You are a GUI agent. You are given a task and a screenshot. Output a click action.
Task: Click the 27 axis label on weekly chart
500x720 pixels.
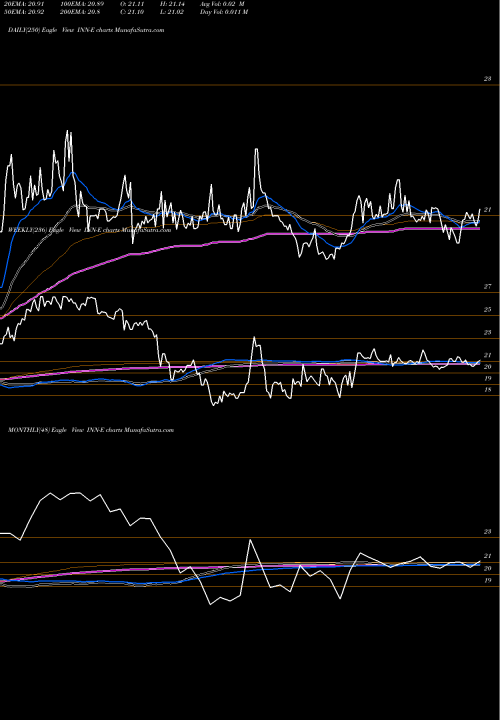pyautogui.click(x=488, y=287)
